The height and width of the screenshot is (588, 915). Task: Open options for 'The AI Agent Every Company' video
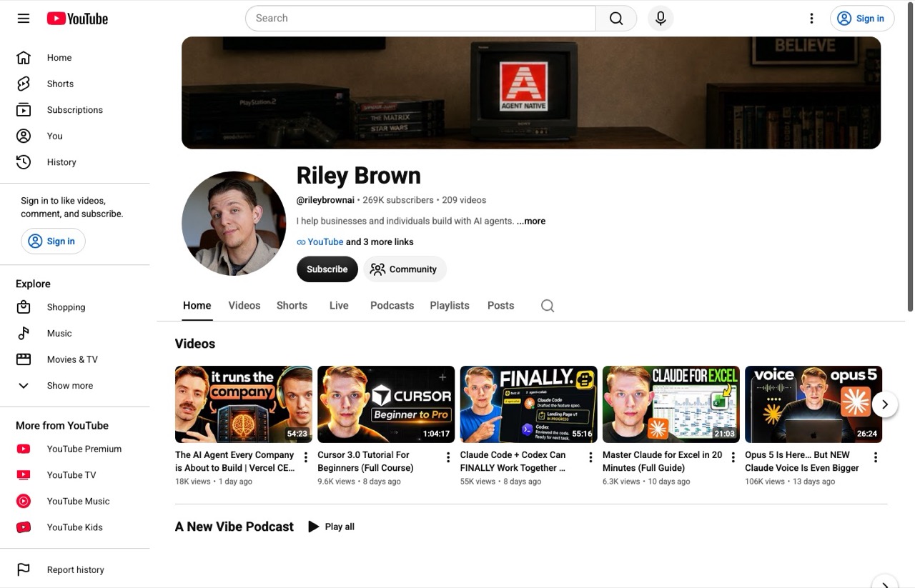pos(306,457)
